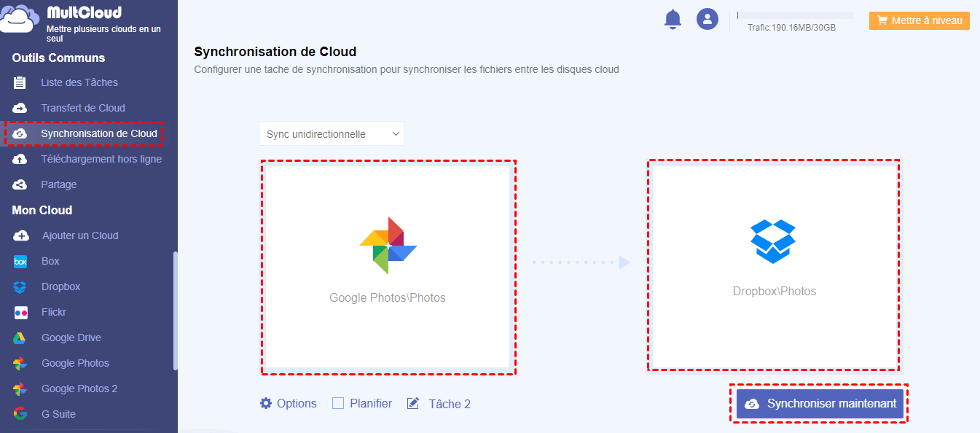Viewport: 980px width, 433px height.
Task: Click the Dropbox sidebar icon
Action: (x=20, y=286)
